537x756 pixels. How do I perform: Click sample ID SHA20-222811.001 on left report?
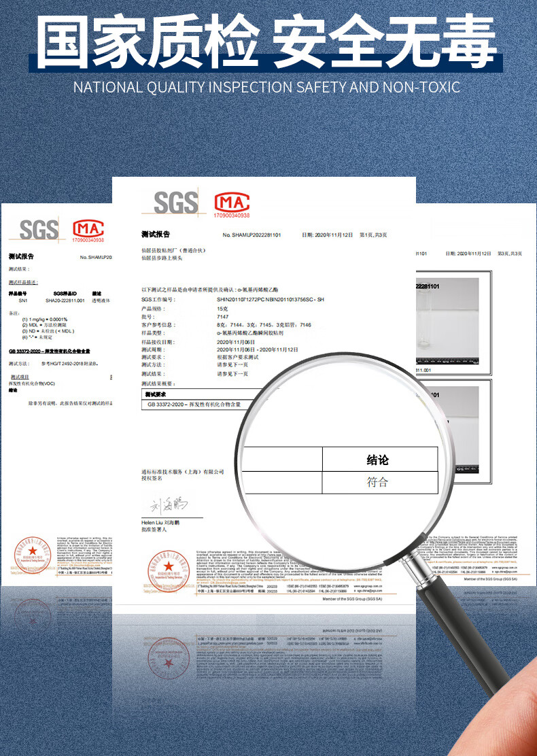click(x=65, y=300)
